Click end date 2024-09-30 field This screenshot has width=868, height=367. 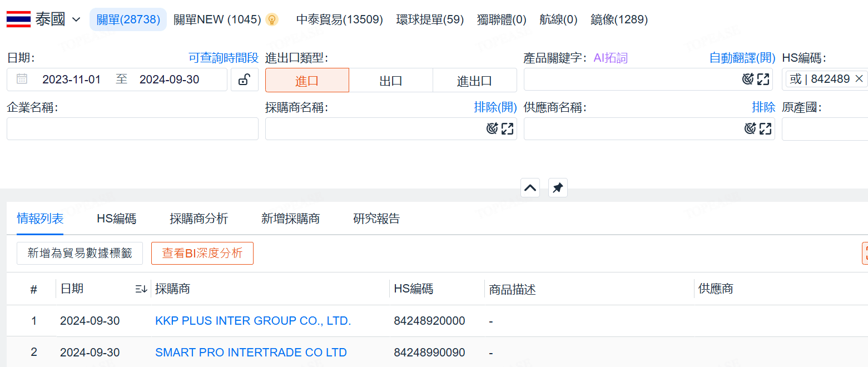[x=170, y=80]
